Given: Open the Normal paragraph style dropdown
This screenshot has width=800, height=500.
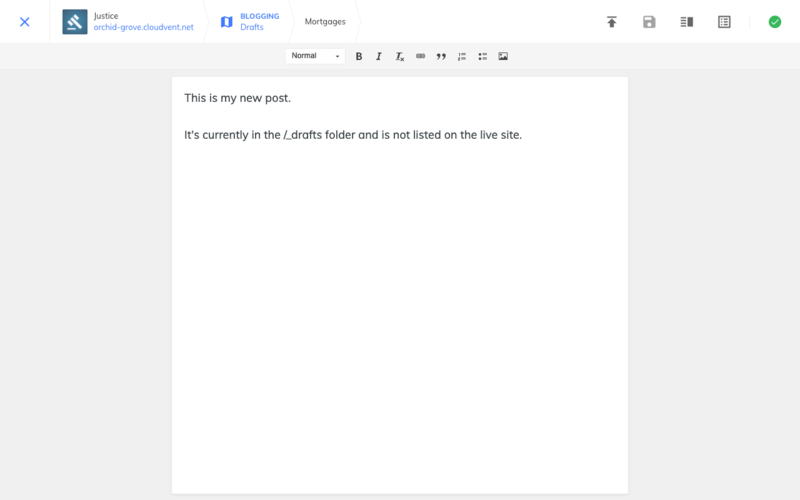Looking at the screenshot, I should pyautogui.click(x=315, y=56).
